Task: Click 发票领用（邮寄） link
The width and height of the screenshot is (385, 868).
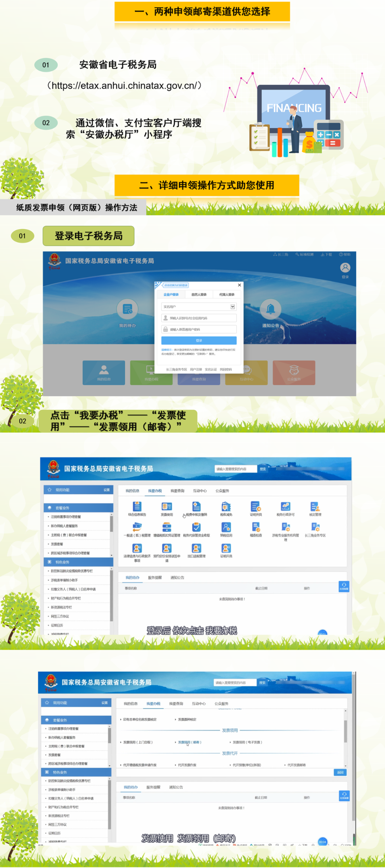Action: [x=190, y=742]
